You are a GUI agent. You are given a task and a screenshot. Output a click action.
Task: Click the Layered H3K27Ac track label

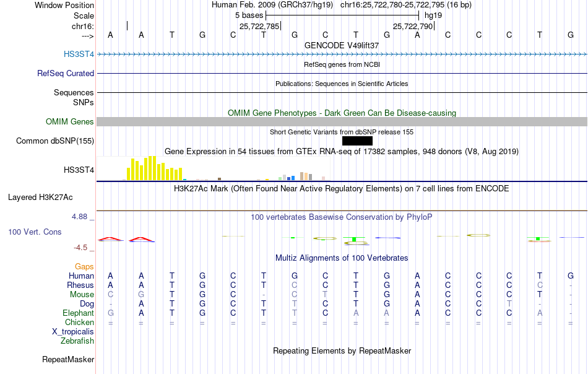pyautogui.click(x=40, y=198)
